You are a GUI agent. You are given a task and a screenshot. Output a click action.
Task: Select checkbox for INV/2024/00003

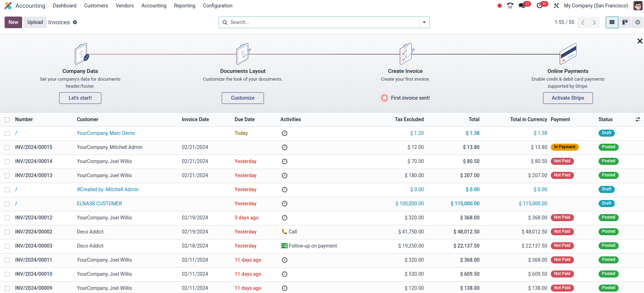pyautogui.click(x=7, y=246)
